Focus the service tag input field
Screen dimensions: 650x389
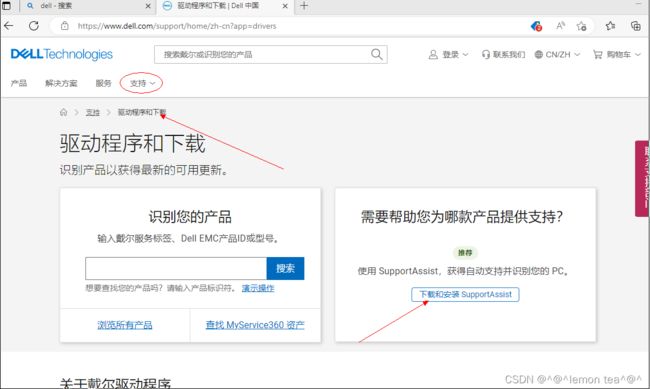pyautogui.click(x=176, y=268)
